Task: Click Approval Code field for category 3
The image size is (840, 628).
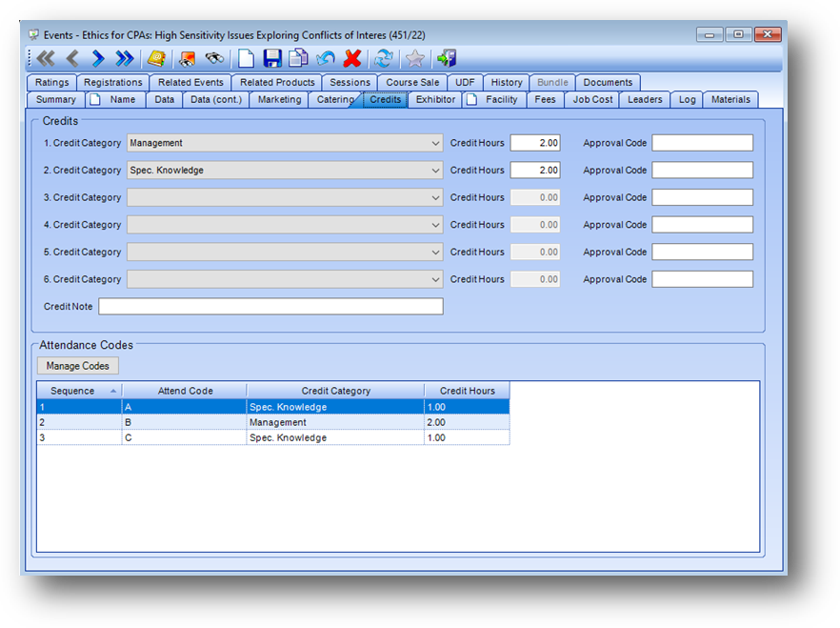Action: pyautogui.click(x=702, y=197)
